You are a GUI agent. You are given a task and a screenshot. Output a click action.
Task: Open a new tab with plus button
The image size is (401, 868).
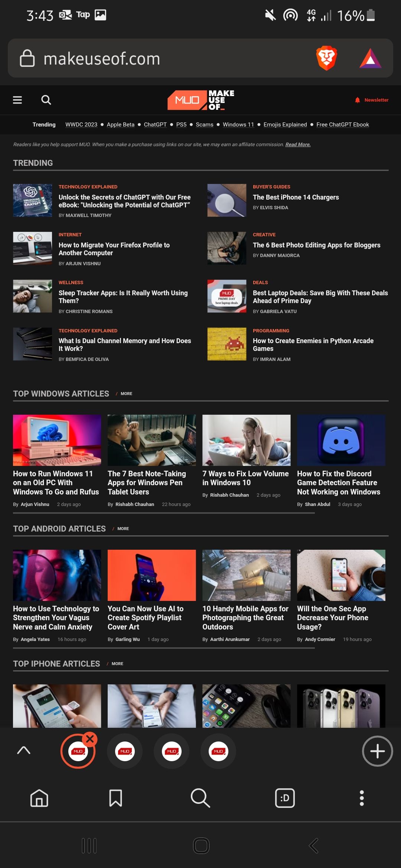tap(377, 751)
